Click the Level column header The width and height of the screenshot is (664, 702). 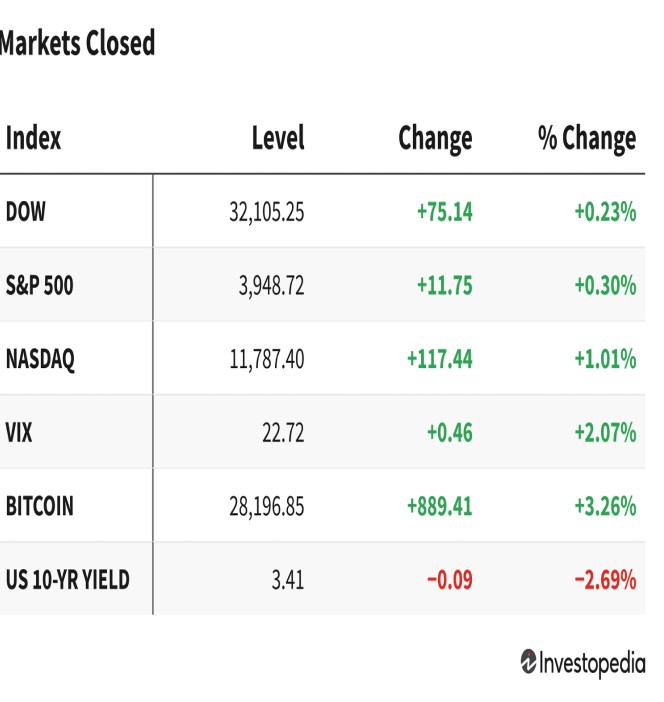pos(278,138)
